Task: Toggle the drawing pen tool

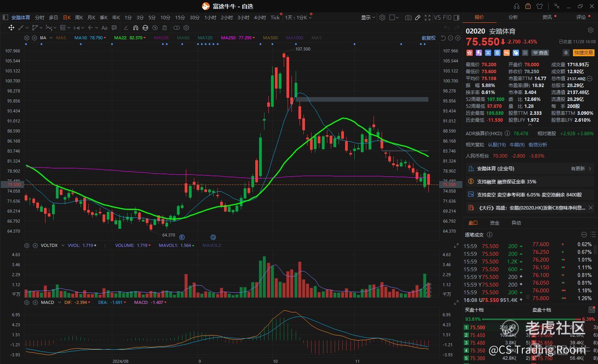Action: (418, 17)
